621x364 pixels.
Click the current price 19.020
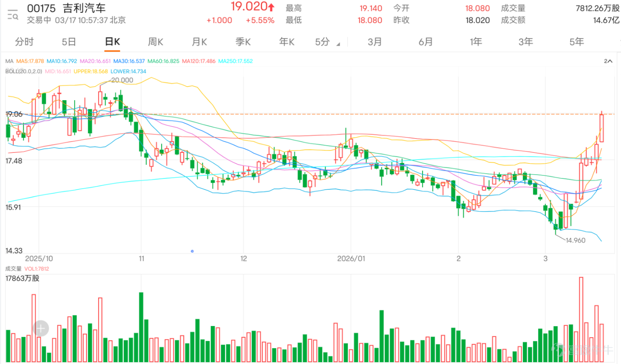pyautogui.click(x=249, y=6)
